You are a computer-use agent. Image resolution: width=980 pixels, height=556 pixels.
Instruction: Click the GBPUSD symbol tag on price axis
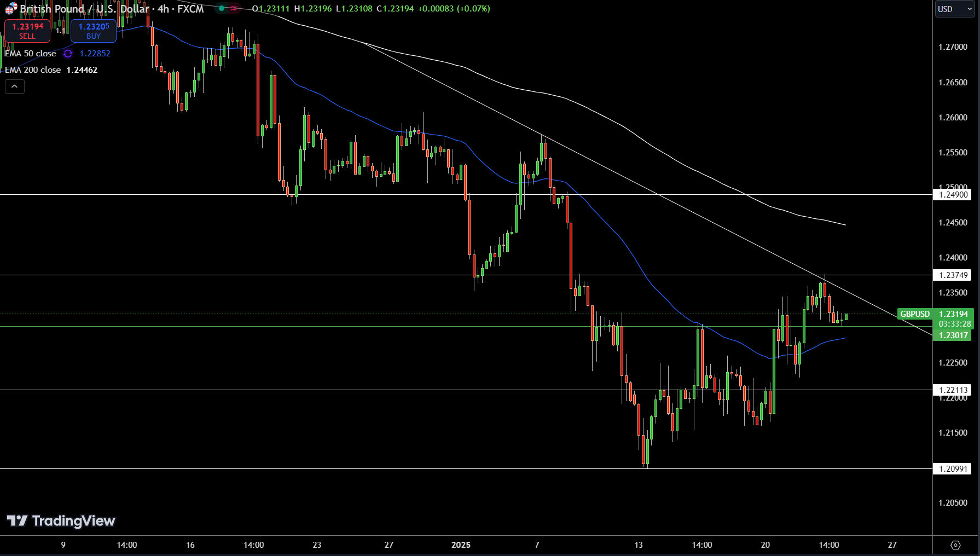[x=915, y=314]
